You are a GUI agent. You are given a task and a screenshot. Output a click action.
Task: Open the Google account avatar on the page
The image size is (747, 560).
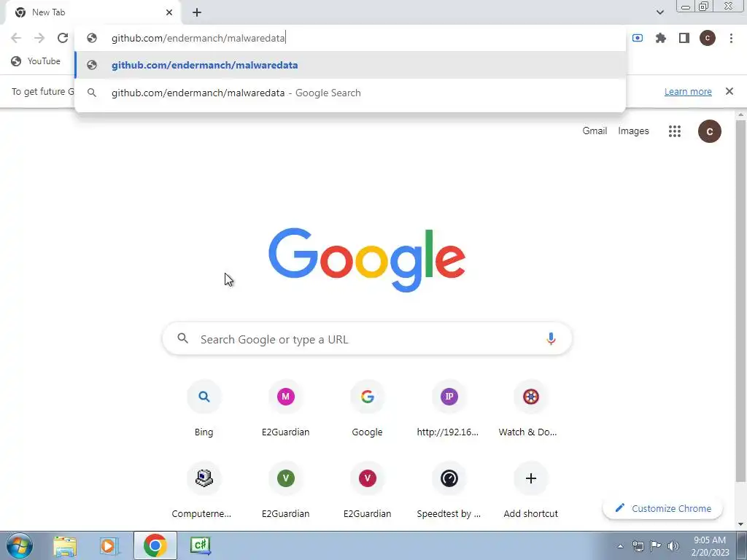tap(709, 131)
